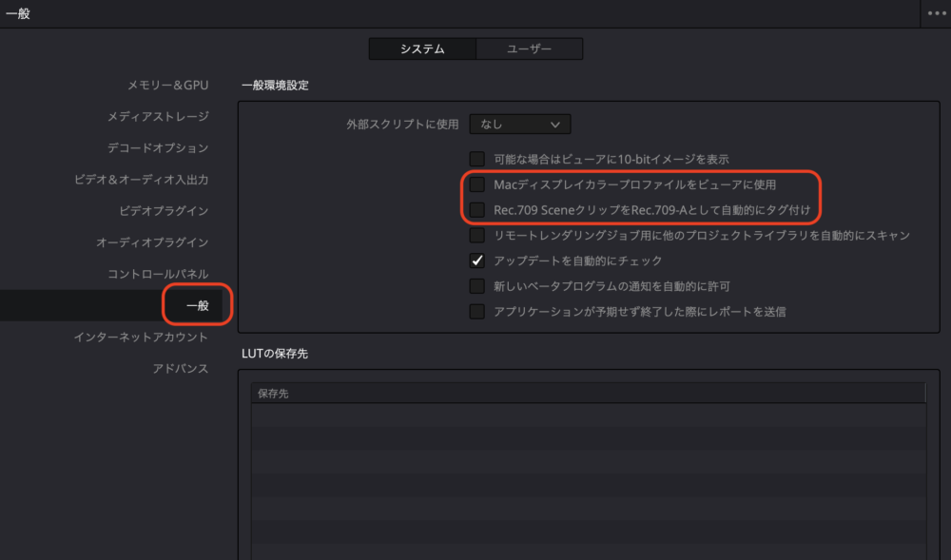The image size is (951, 560).
Task: Select the 一般 sidebar item
Action: (197, 305)
